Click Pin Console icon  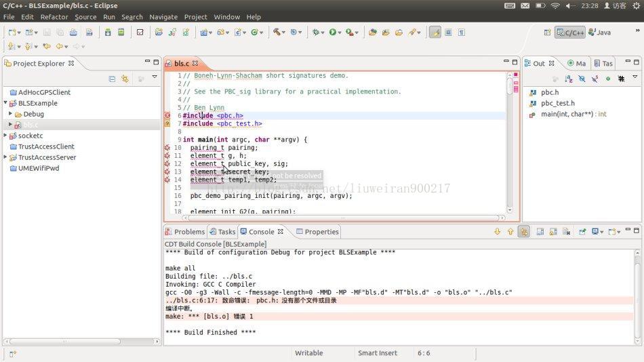[x=582, y=232]
